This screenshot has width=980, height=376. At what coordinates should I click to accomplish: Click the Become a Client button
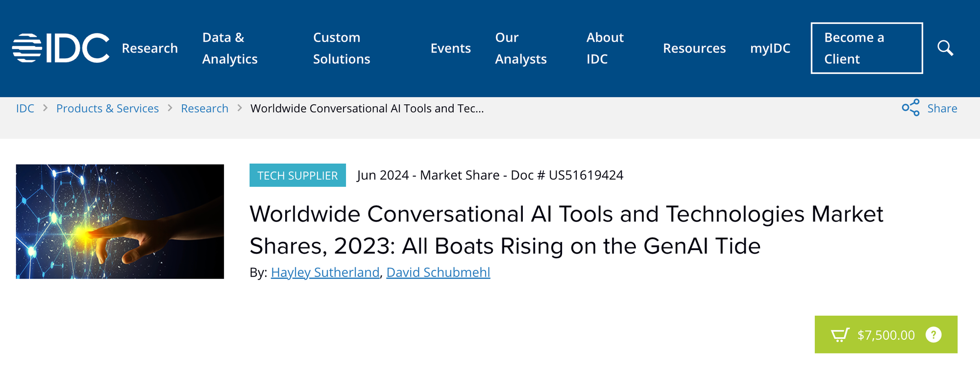click(867, 48)
